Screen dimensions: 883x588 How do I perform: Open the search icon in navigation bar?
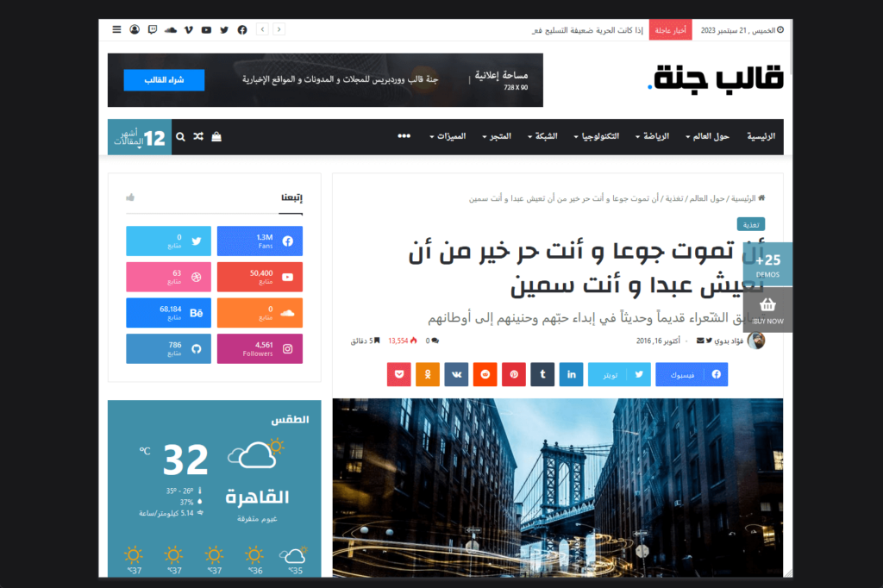(x=180, y=136)
